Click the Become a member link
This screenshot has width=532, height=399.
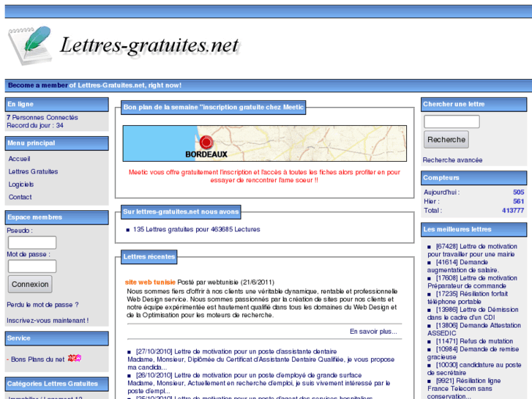pos(37,85)
